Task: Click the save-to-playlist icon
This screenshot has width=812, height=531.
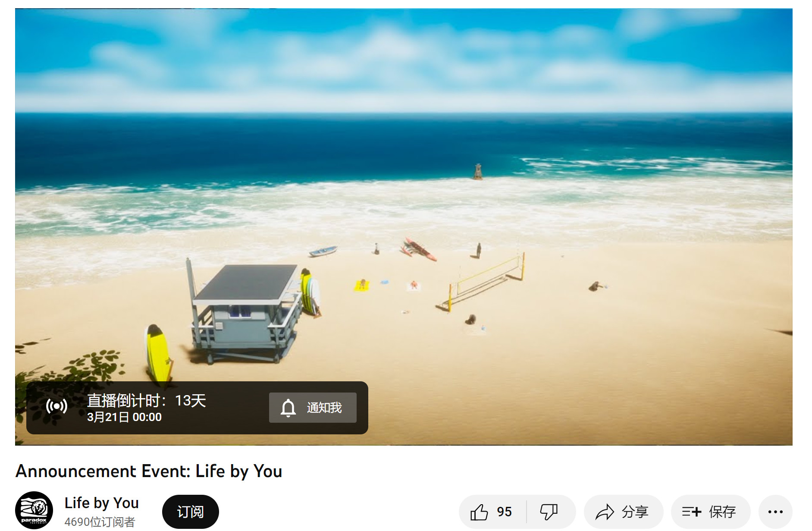Action: pos(691,512)
